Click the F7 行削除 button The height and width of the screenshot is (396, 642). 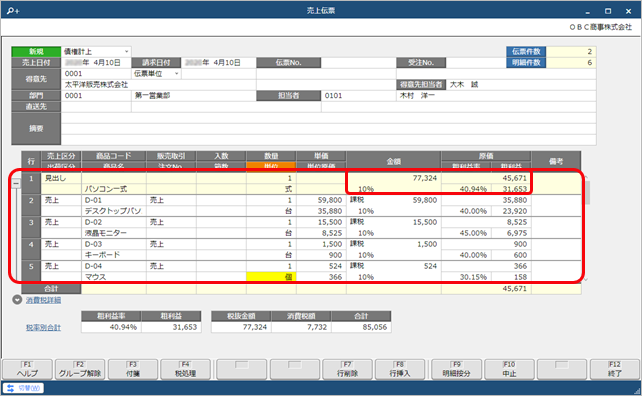347,369
